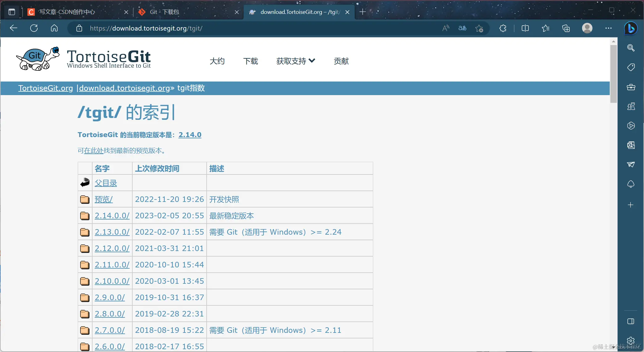Open browser extensions puzzle icon
The height and width of the screenshot is (352, 644).
coord(503,28)
